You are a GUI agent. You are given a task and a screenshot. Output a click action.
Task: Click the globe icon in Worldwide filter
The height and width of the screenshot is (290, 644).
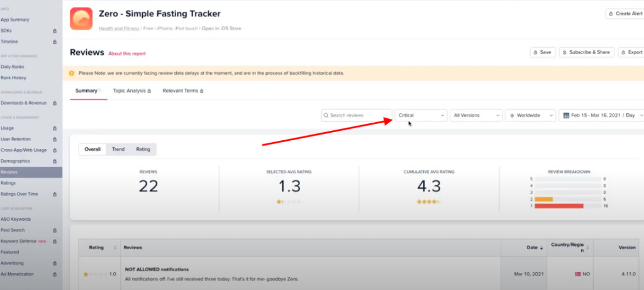pyautogui.click(x=512, y=116)
